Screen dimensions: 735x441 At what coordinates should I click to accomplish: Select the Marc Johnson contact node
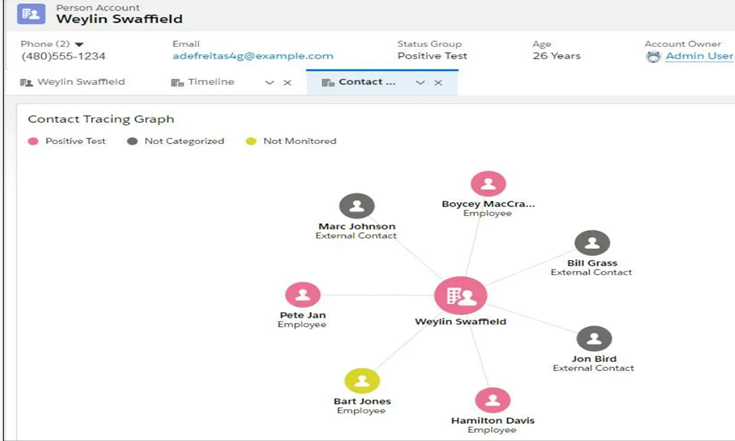pyautogui.click(x=356, y=206)
